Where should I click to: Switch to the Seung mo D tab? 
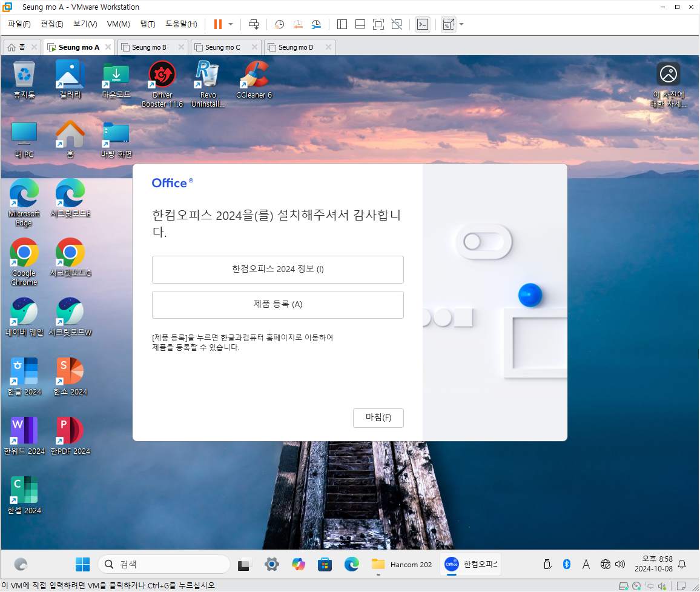(296, 47)
